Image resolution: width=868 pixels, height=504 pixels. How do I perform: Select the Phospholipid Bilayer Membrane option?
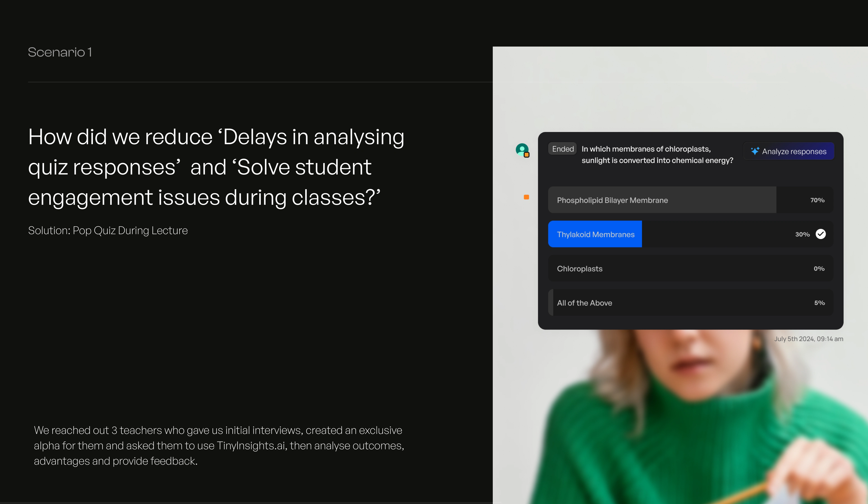click(x=690, y=200)
